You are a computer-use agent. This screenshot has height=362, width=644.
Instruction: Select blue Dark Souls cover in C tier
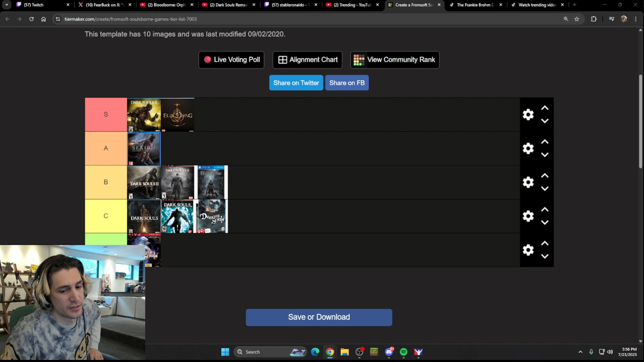pos(177,217)
